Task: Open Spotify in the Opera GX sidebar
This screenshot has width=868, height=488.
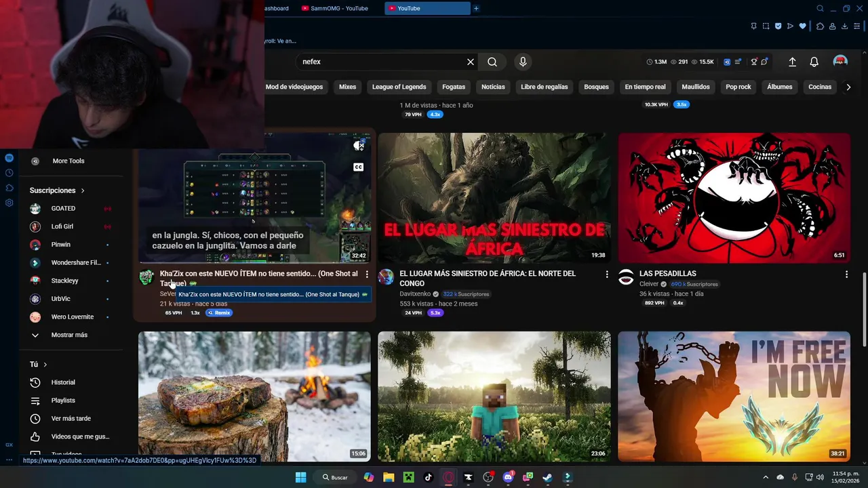Action: 9,157
